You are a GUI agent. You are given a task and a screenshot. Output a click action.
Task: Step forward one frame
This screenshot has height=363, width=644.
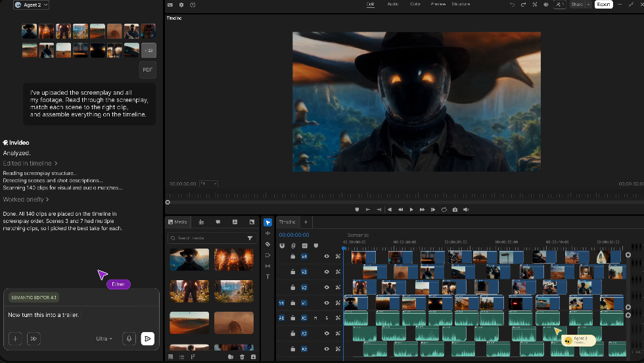[433, 210]
